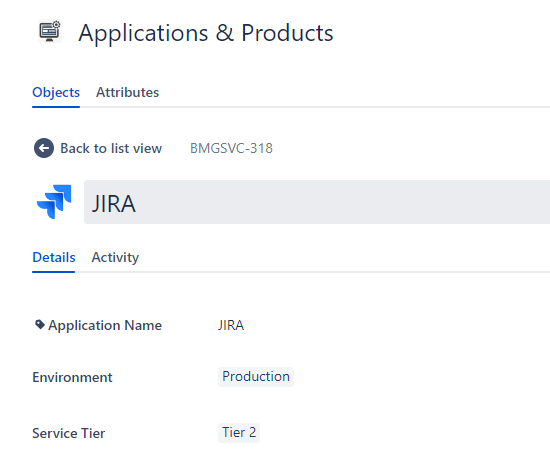Click the Tier 2 service tier tag
Viewport: 550px width, 462px height.
coord(239,433)
